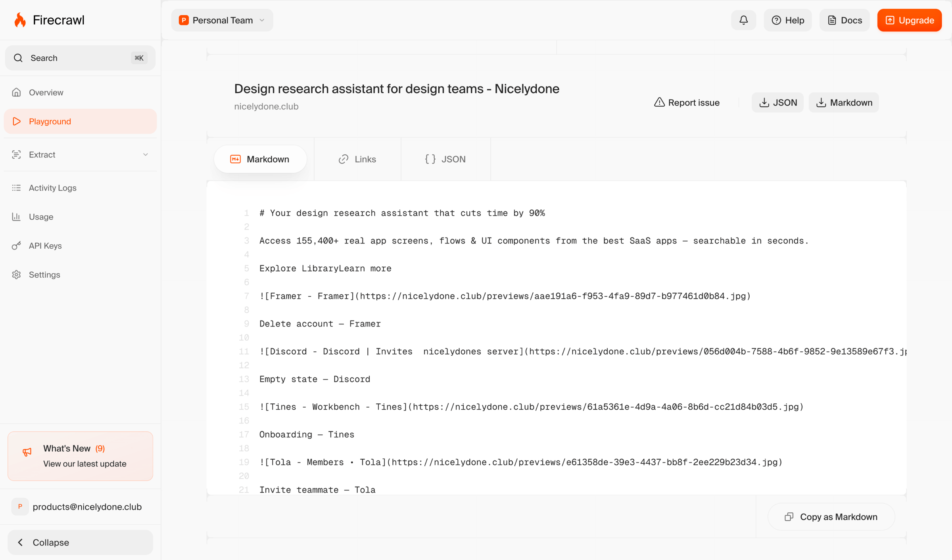
Task: Click the Playground play icon
Action: 16,121
